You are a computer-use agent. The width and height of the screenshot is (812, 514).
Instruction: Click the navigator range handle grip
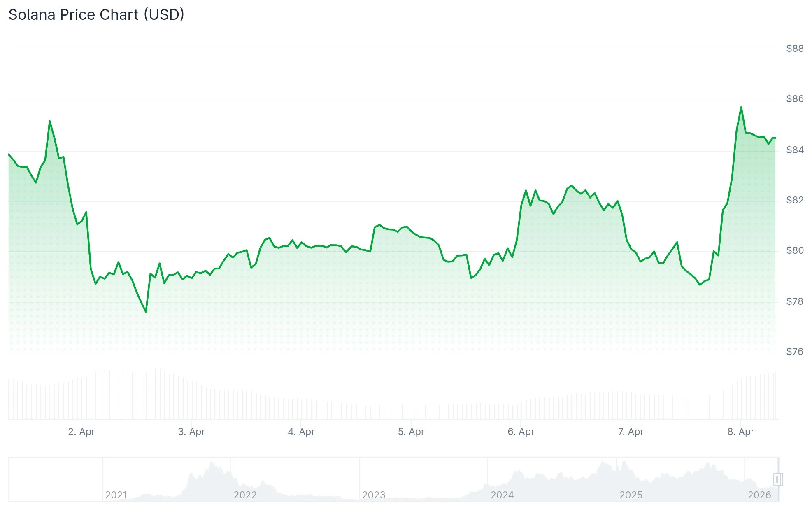tap(777, 479)
